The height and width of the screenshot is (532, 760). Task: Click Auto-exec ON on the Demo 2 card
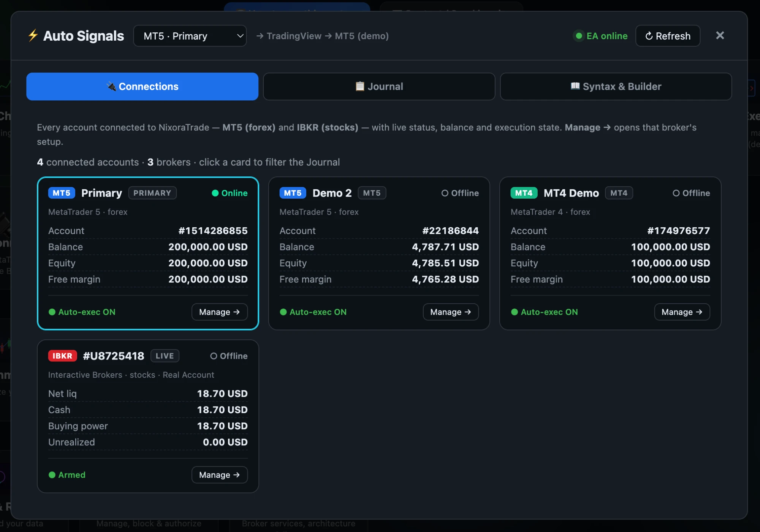[x=313, y=312]
